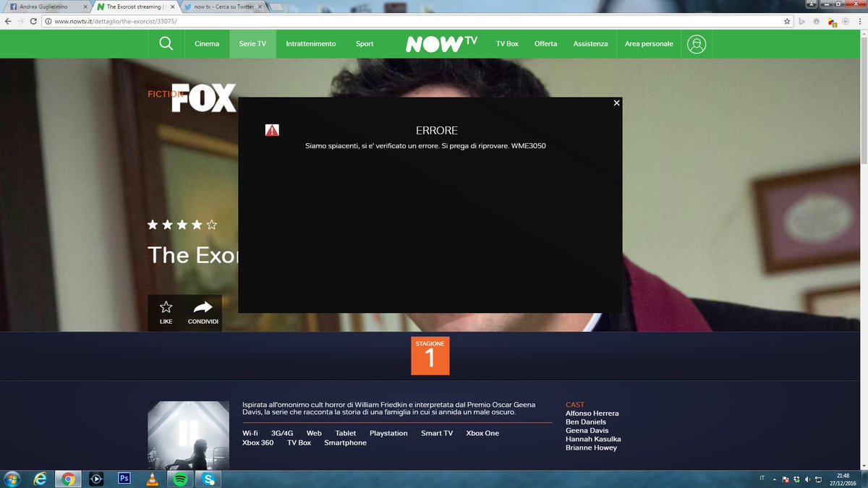Viewport: 868px width, 488px height.
Task: Click the search magnifier icon in NOW TV header
Action: 166,43
